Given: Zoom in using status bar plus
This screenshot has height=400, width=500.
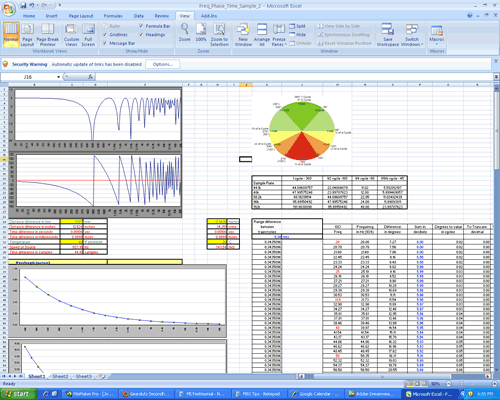Looking at the screenshot, I should [x=495, y=384].
